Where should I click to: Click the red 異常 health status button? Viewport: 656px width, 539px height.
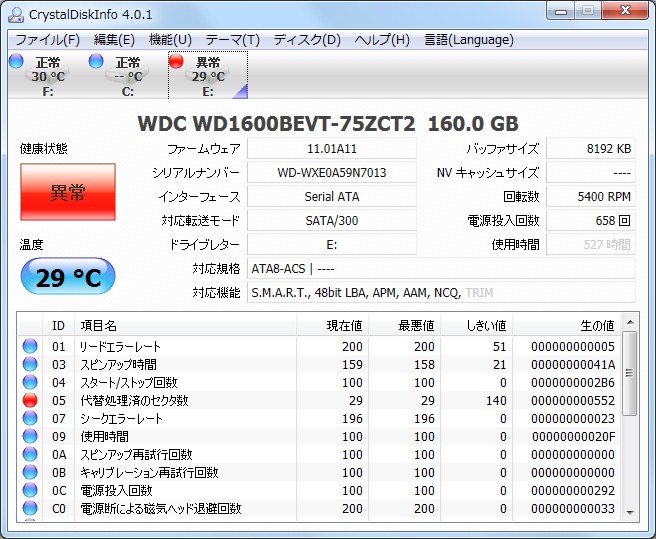point(67,192)
